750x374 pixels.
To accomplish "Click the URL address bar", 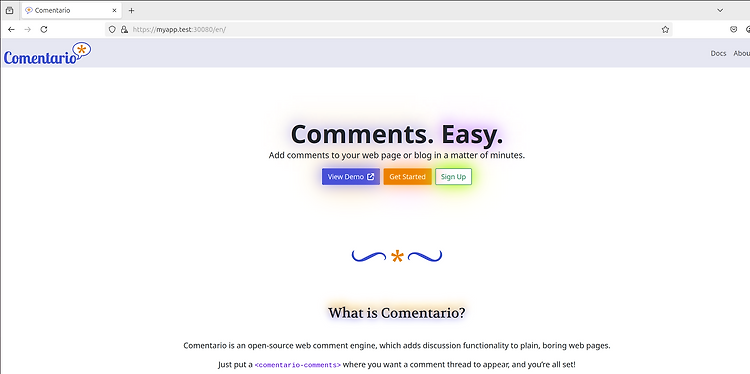I will tap(388, 30).
